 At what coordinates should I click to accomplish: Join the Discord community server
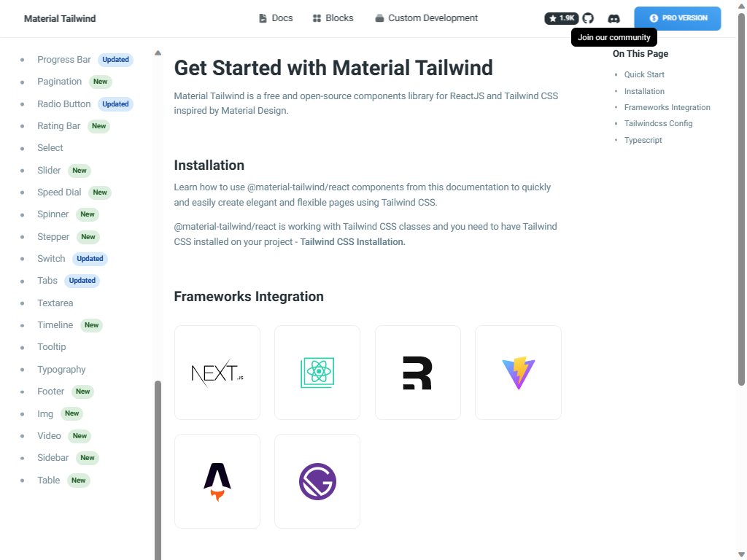pos(614,18)
